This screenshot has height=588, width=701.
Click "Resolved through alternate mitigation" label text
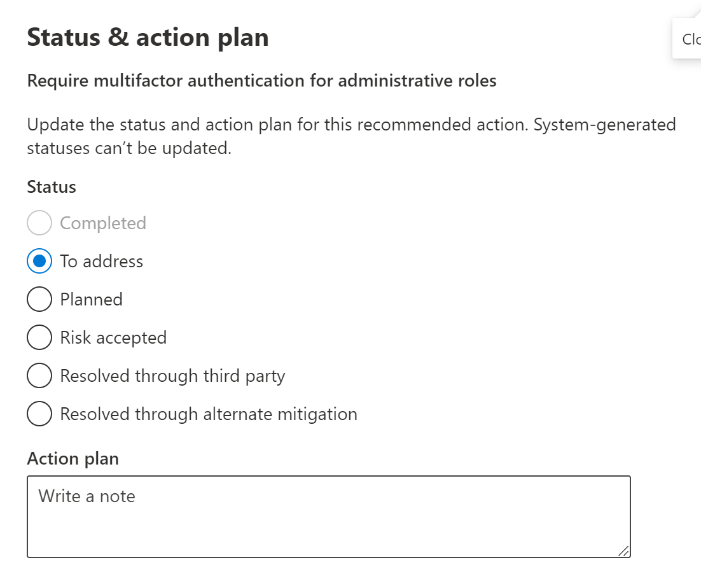click(209, 414)
